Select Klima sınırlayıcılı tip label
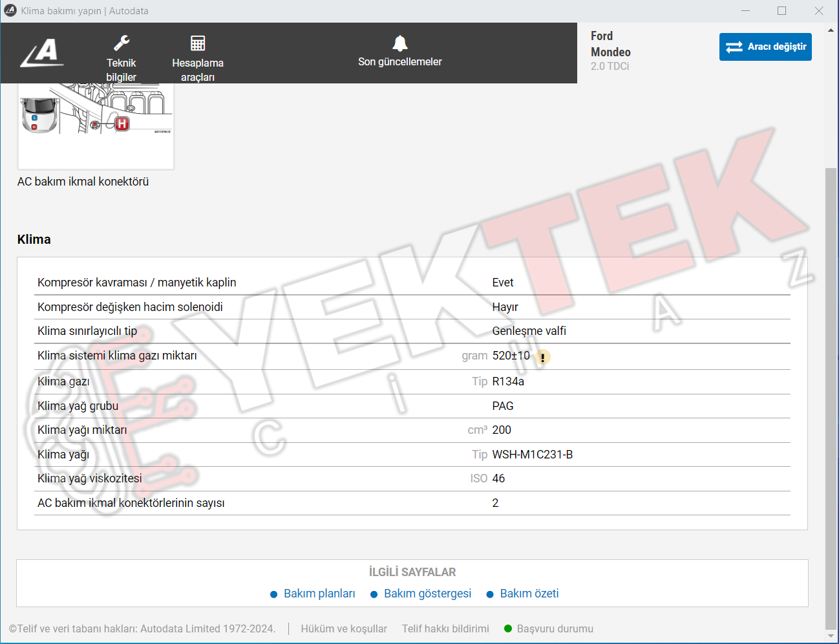The image size is (839, 644). [x=87, y=331]
